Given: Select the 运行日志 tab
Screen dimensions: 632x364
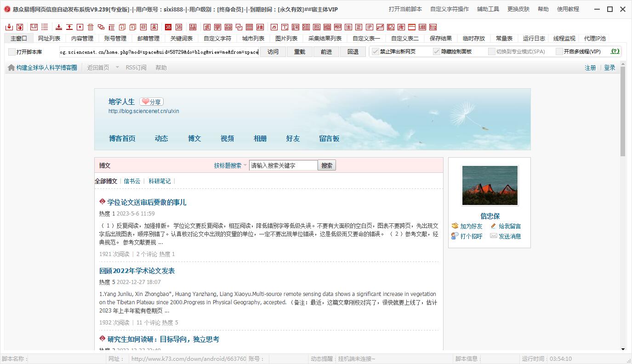Looking at the screenshot, I should click(534, 39).
